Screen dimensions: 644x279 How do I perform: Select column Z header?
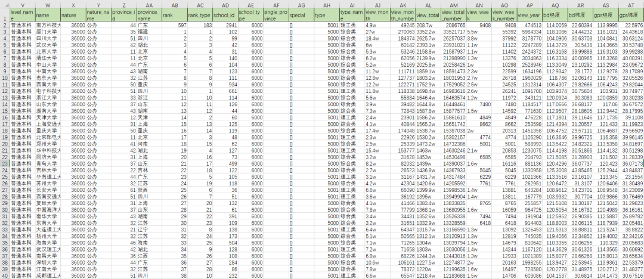tap(123, 4)
